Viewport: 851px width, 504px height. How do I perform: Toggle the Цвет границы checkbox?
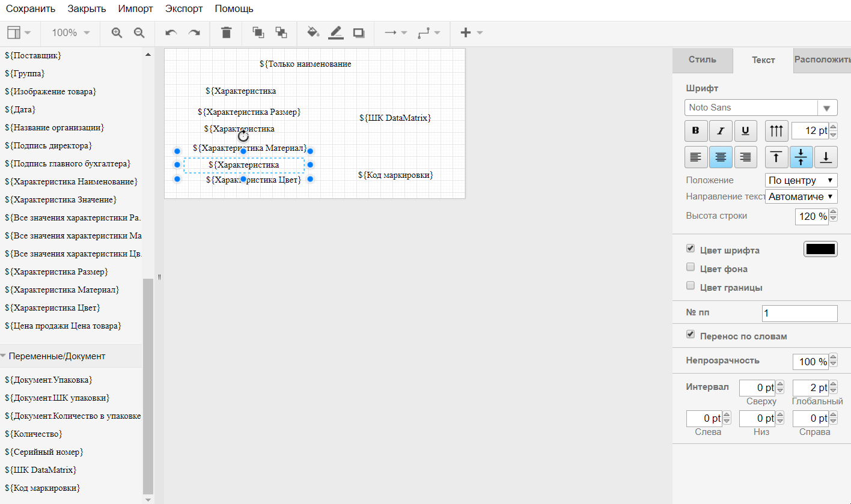pyautogui.click(x=691, y=286)
